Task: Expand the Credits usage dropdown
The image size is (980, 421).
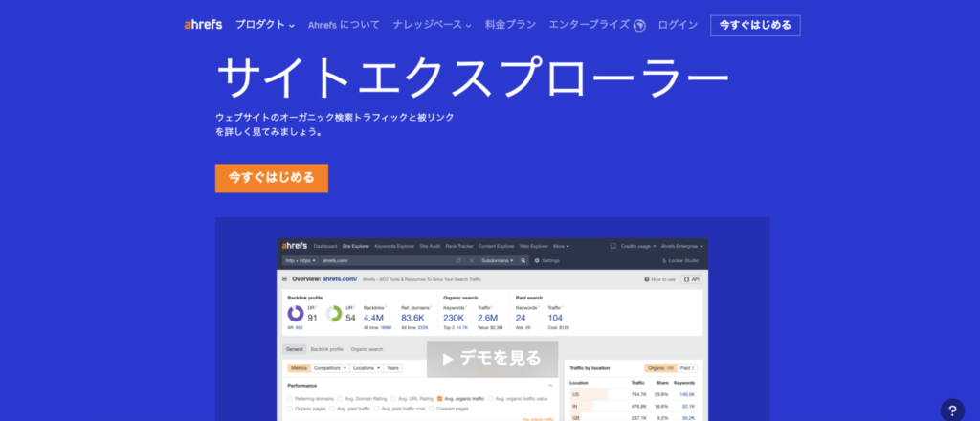Action: click(638, 246)
